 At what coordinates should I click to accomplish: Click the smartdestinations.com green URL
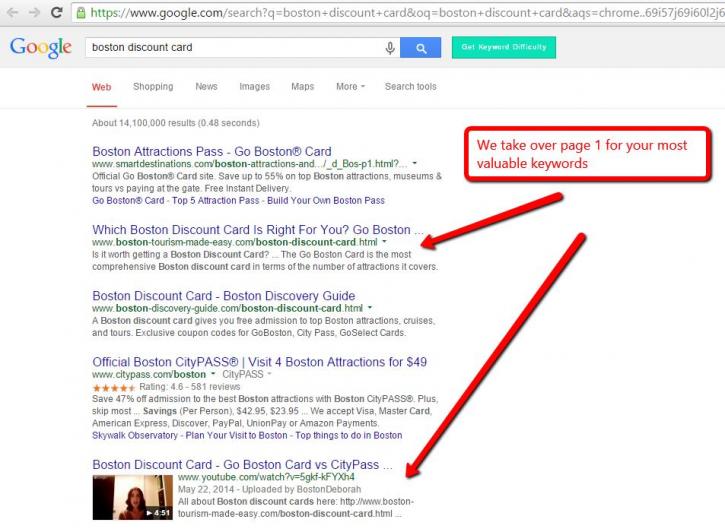click(250, 164)
